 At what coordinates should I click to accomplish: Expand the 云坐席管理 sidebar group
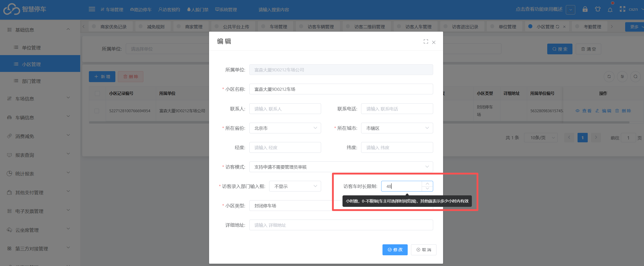(40, 230)
